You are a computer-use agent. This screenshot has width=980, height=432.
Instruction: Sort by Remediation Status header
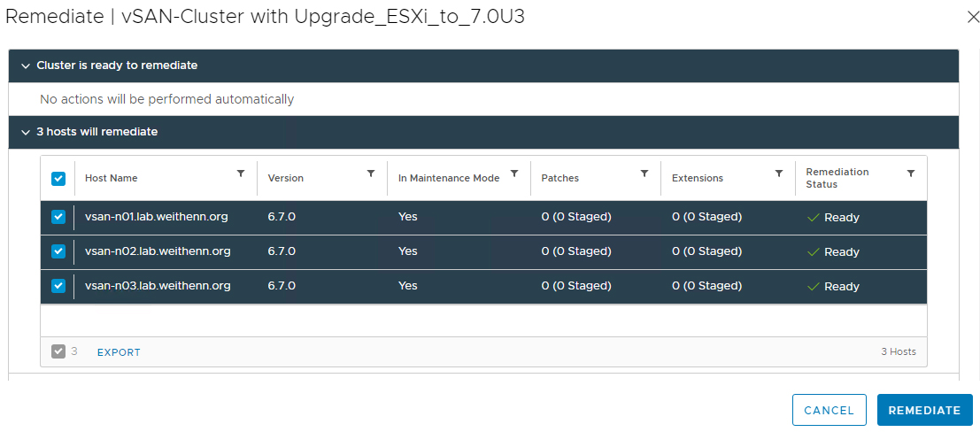tap(837, 178)
